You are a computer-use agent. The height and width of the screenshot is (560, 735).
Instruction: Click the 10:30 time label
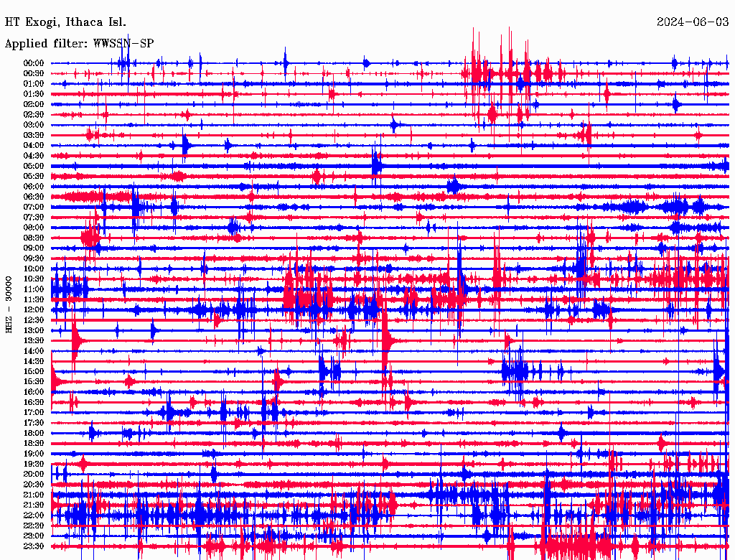pyautogui.click(x=34, y=279)
